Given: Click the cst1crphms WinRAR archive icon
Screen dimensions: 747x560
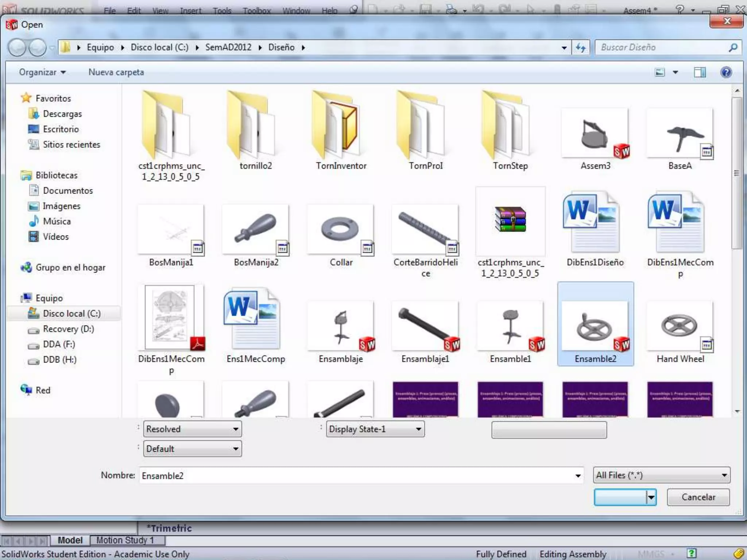Looking at the screenshot, I should click(510, 220).
